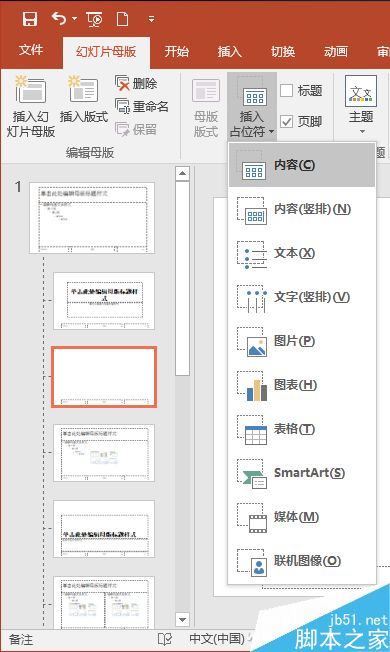This screenshot has width=390, height=652.
Task: Click the Save icon in quick access toolbar
Action: [x=30, y=19]
